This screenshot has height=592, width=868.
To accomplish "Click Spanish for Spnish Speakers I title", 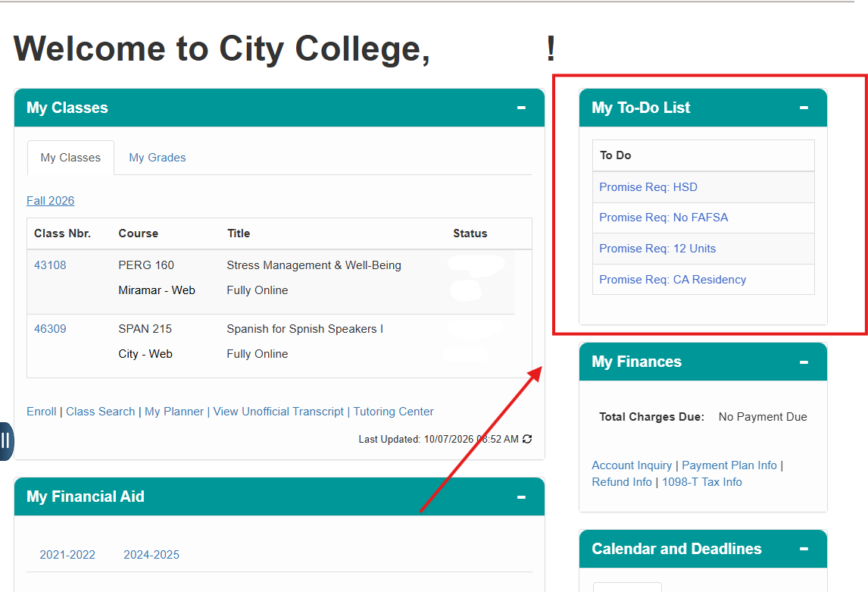I will click(305, 329).
